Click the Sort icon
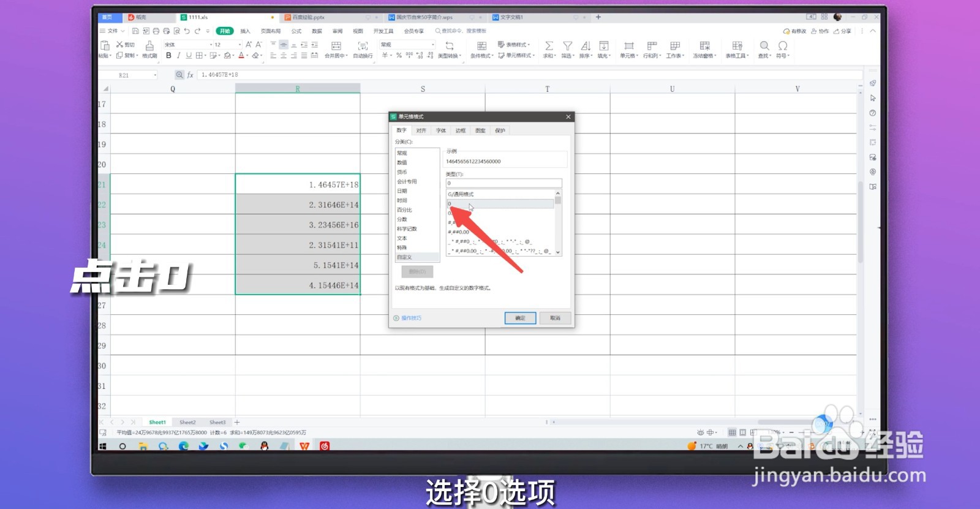The width and height of the screenshot is (980, 509). pyautogui.click(x=586, y=46)
